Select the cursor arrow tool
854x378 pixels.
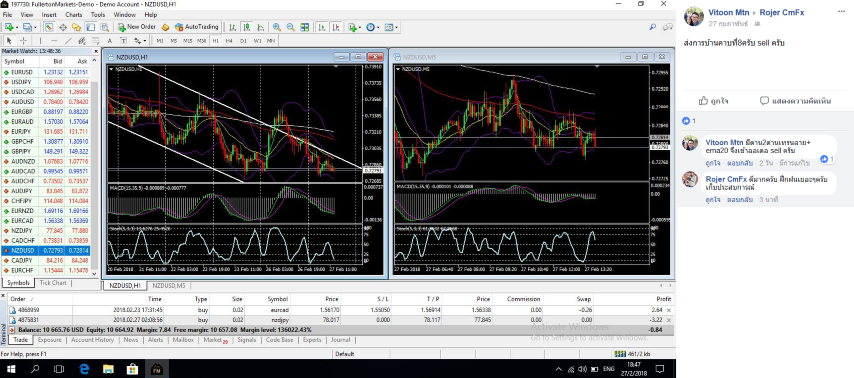click(9, 41)
